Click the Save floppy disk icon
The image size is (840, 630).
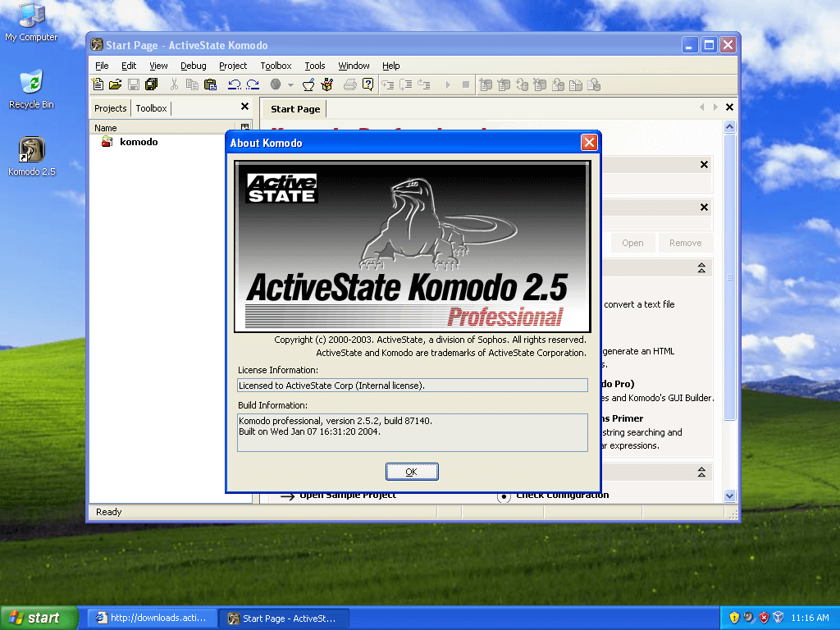(134, 84)
